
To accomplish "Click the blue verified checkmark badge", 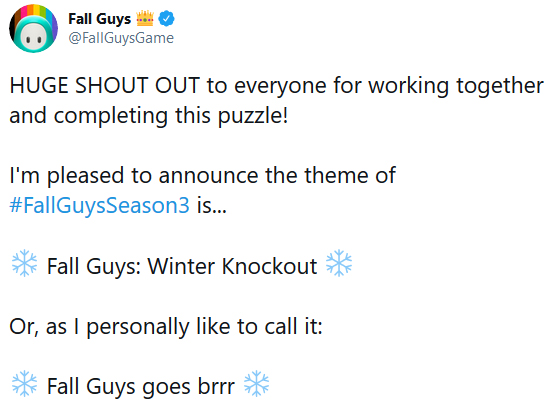I will point(166,19).
